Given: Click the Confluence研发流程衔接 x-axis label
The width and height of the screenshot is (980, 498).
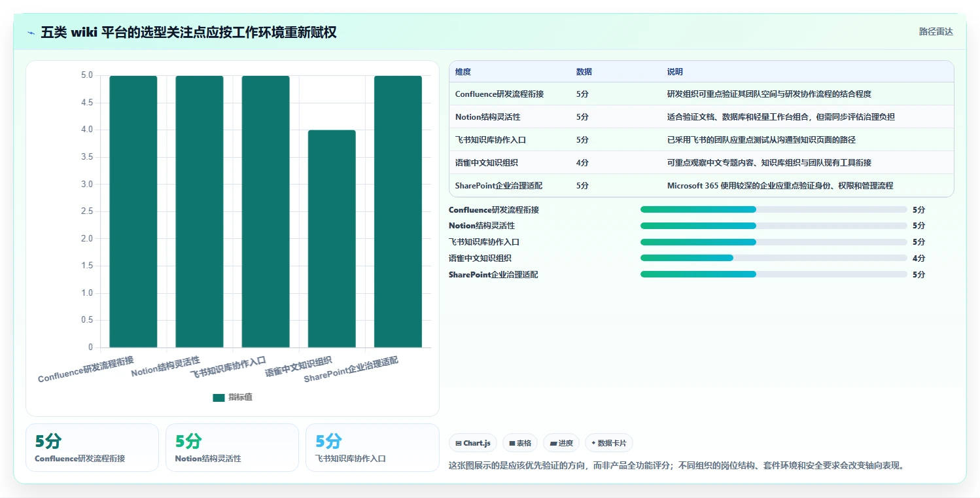Looking at the screenshot, I should pos(86,370).
